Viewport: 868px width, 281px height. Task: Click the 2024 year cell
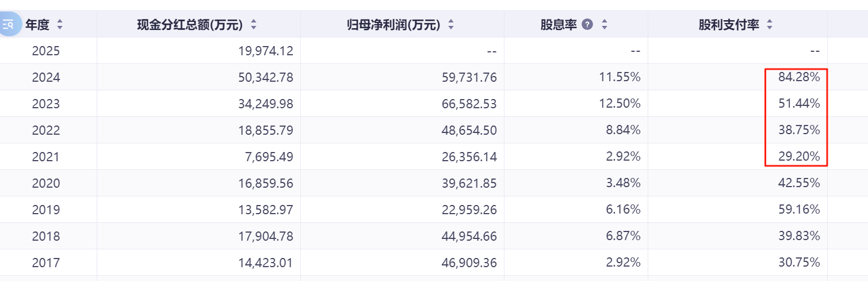pyautogui.click(x=46, y=77)
